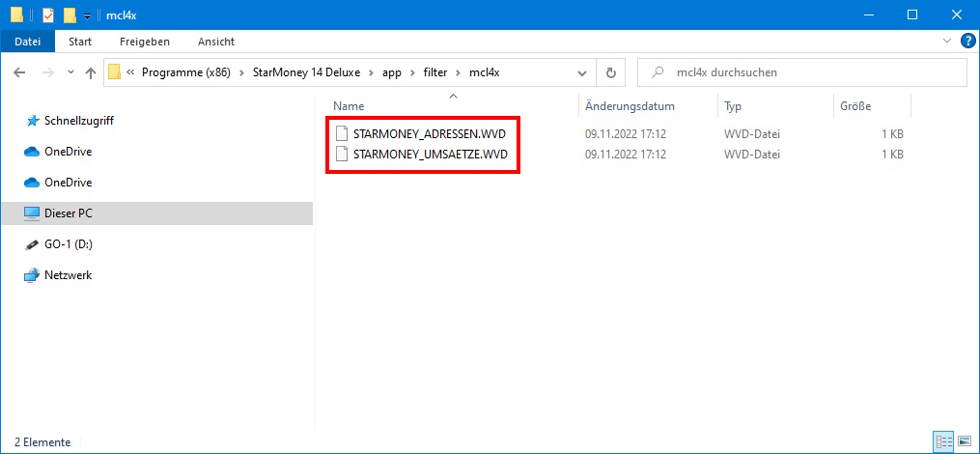Select the GO-1 (D:) drive
This screenshot has height=454, width=980.
(69, 244)
